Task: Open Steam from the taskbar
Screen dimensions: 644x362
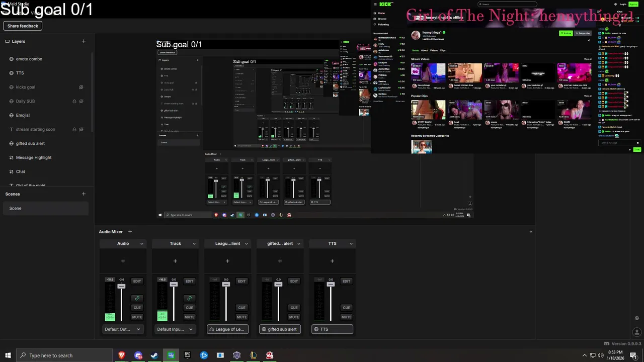Action: 154,355
